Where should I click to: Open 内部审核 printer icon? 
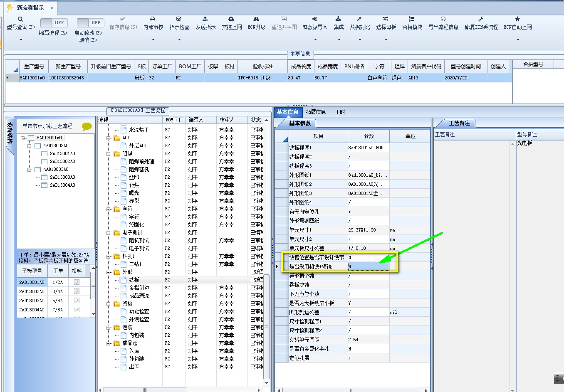click(153, 19)
